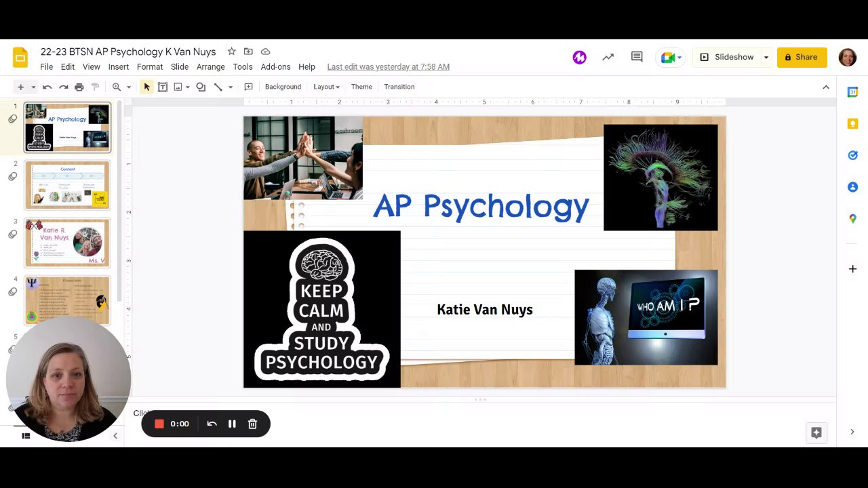
Task: Open the Add-ons menu
Action: pyautogui.click(x=275, y=67)
